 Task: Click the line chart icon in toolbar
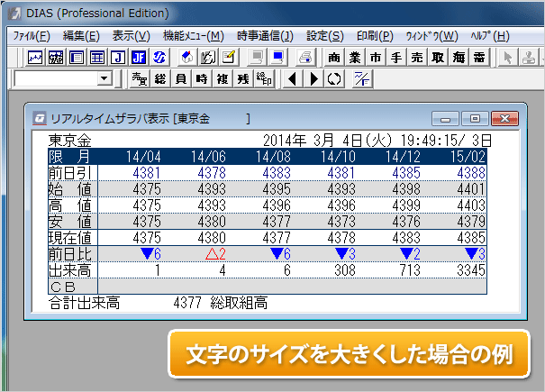[x=35, y=58]
